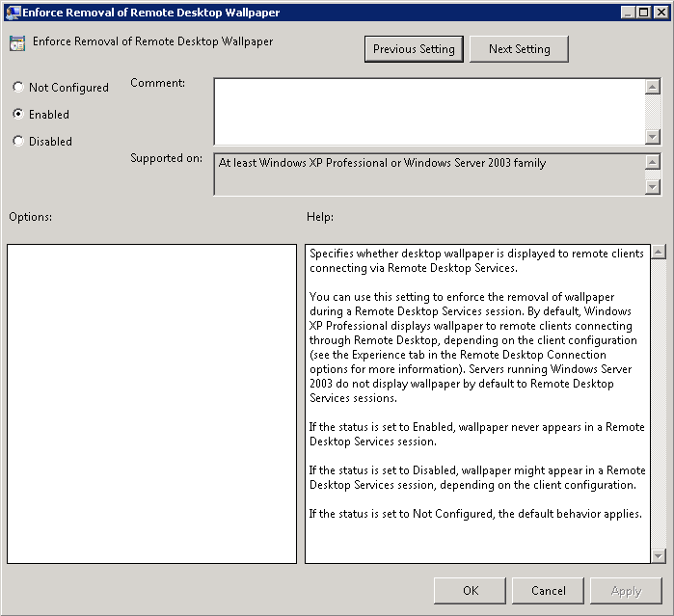Click the title bar window icon
The width and height of the screenshot is (674, 616).
tap(13, 12)
